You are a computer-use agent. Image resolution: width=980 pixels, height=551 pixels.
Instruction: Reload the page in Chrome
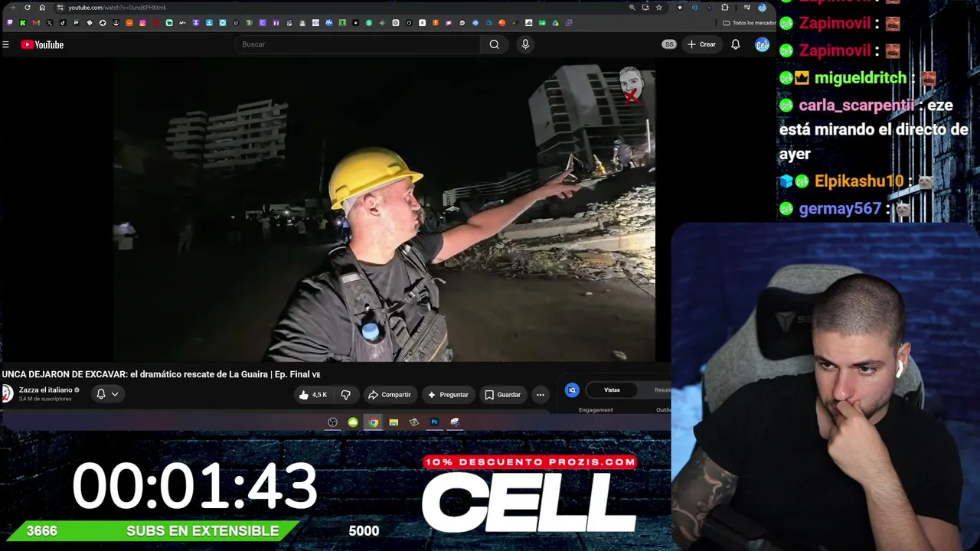28,8
